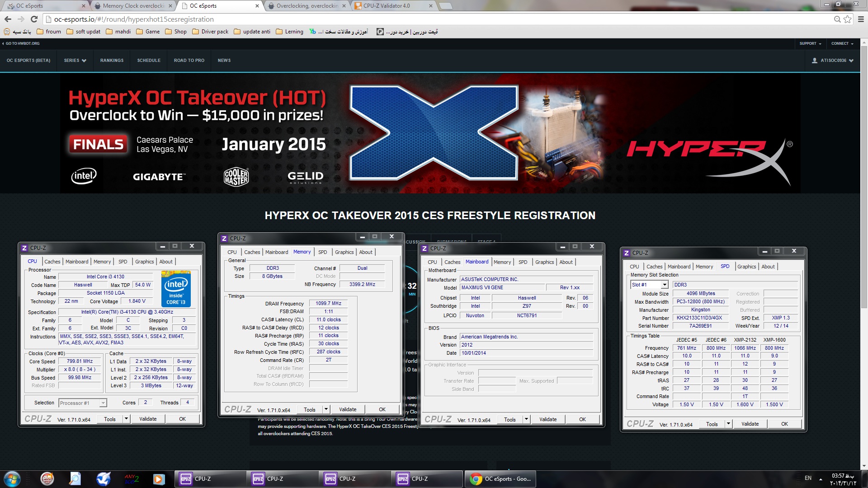
Task: Switch to About tab in SPD window
Action: coord(768,267)
